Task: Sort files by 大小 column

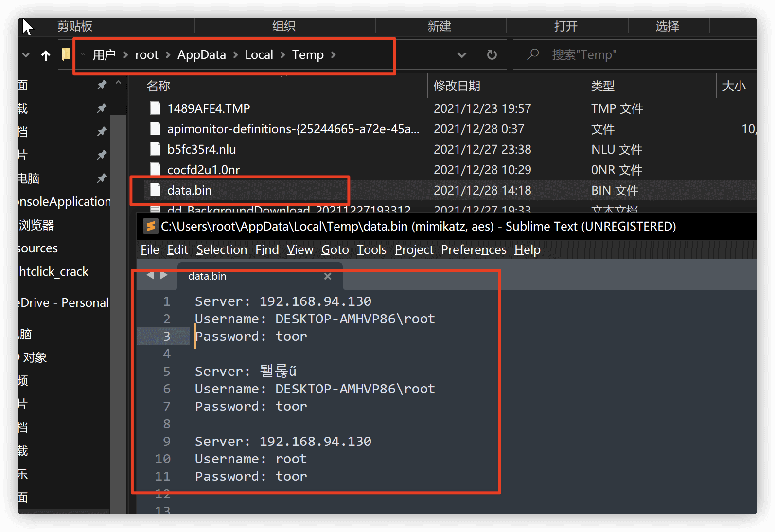Action: pos(734,86)
